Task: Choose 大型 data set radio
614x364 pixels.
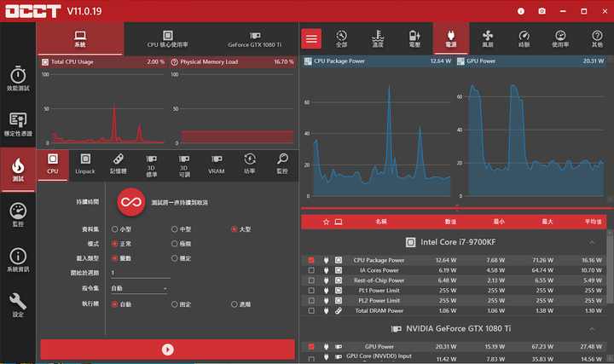Action: tap(235, 229)
